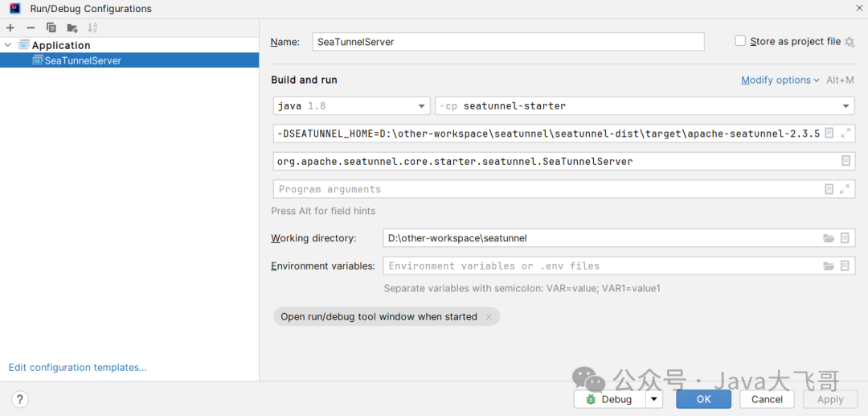This screenshot has height=416, width=868.
Task: Edit environment variables via the list icon
Action: [845, 266]
